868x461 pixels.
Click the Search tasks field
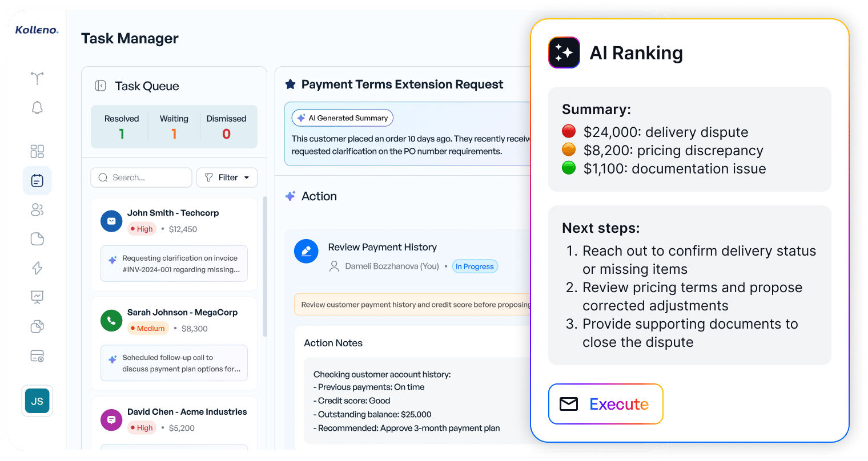coord(141,177)
